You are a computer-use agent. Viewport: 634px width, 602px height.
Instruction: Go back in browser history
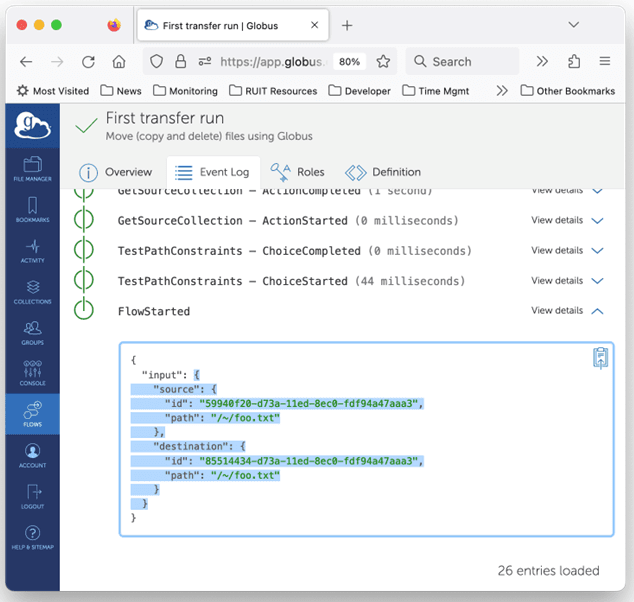pos(26,61)
